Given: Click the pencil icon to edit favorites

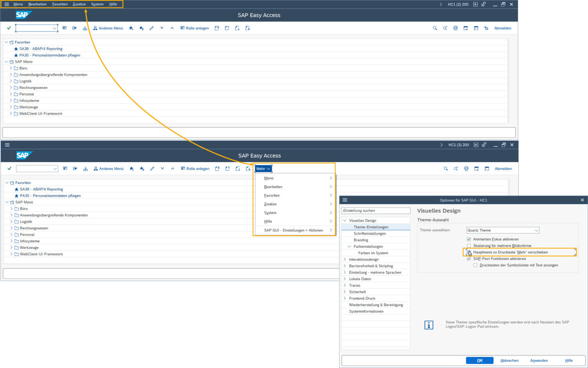Looking at the screenshot, I should coord(152,28).
